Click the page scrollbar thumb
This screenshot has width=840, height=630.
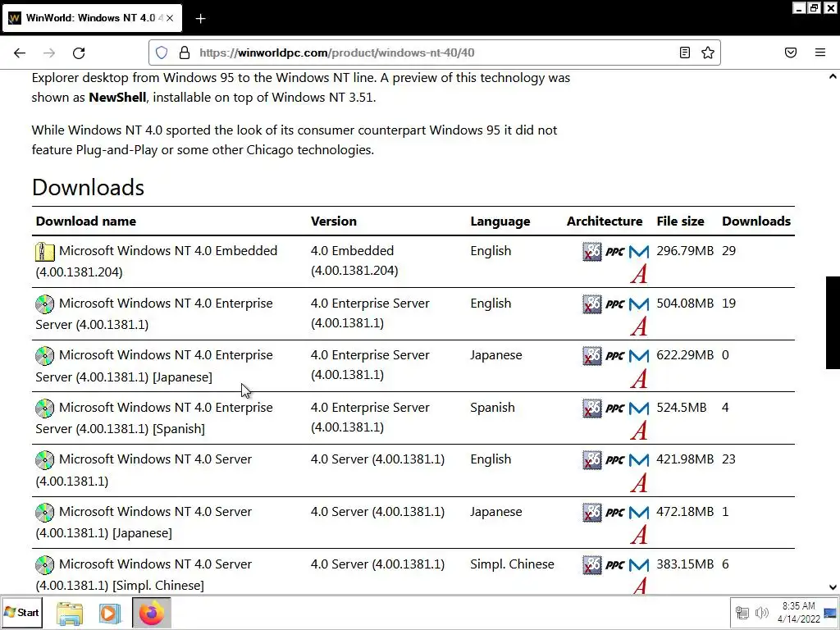(x=833, y=322)
